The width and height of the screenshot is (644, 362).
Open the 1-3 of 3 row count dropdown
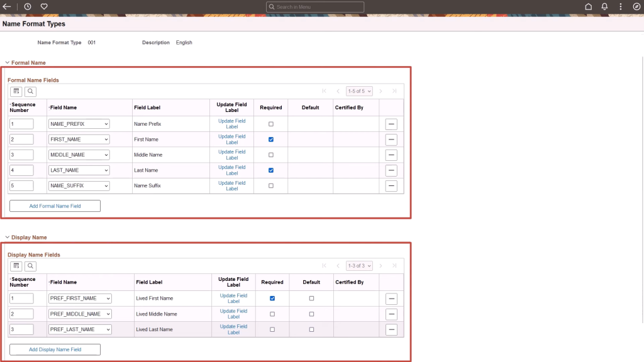[359, 266]
